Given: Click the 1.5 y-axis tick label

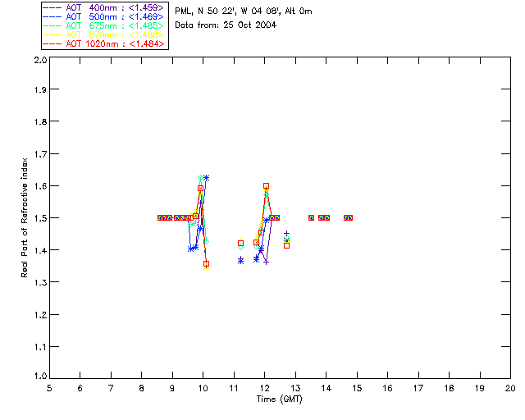Looking at the screenshot, I should 40,218.
